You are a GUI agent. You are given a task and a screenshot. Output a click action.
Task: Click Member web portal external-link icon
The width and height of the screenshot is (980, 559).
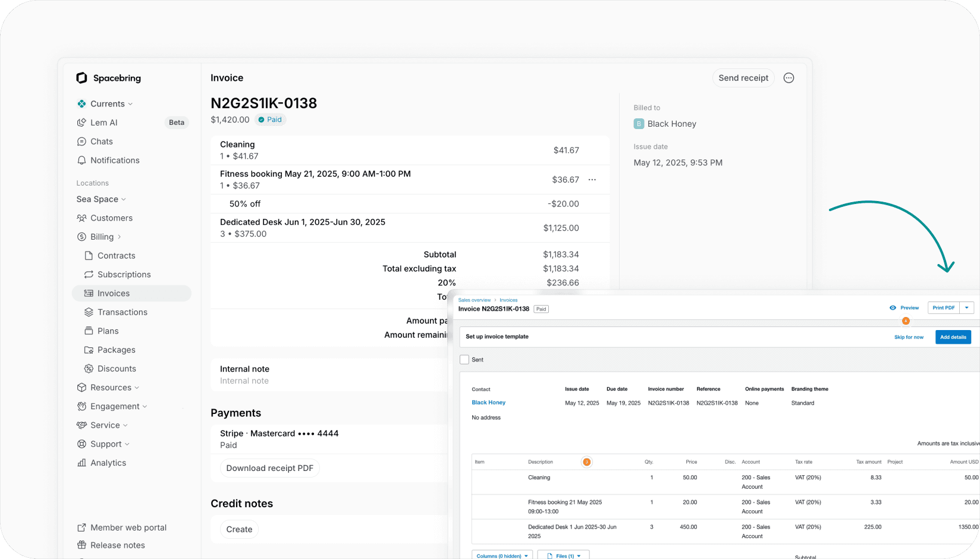[81, 527]
